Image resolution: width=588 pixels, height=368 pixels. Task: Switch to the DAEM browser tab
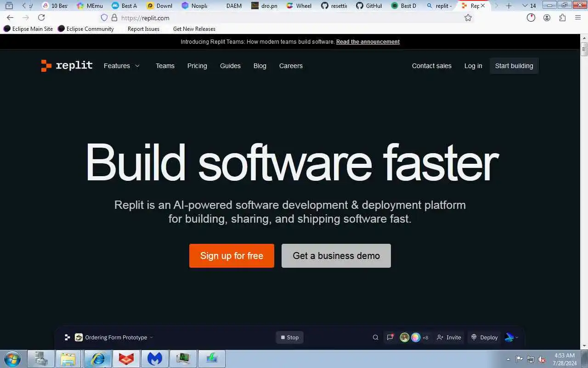pos(229,6)
